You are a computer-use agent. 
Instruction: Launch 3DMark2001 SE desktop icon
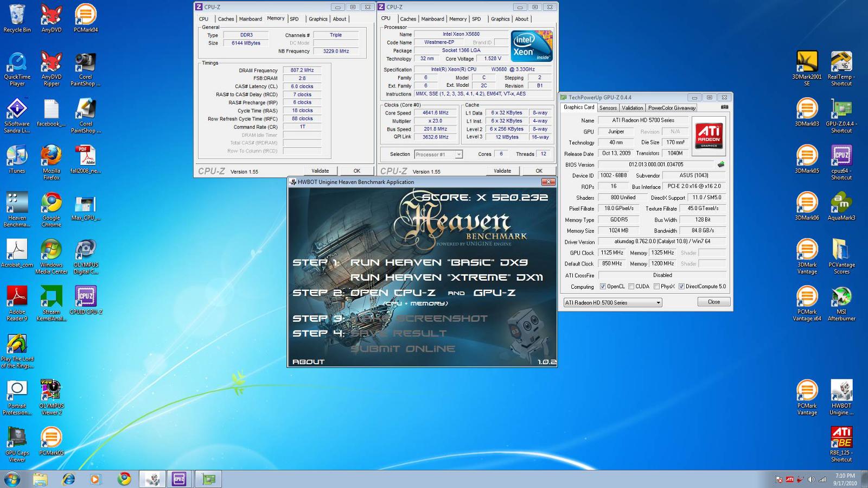[x=807, y=68]
